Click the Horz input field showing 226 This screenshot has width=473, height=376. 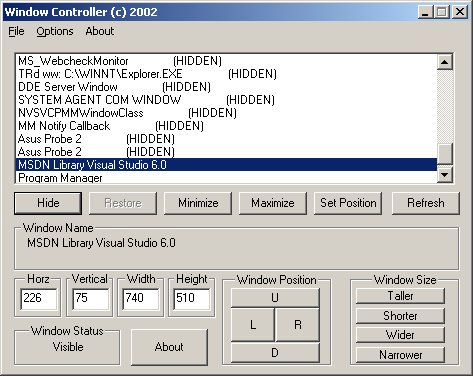(38, 298)
